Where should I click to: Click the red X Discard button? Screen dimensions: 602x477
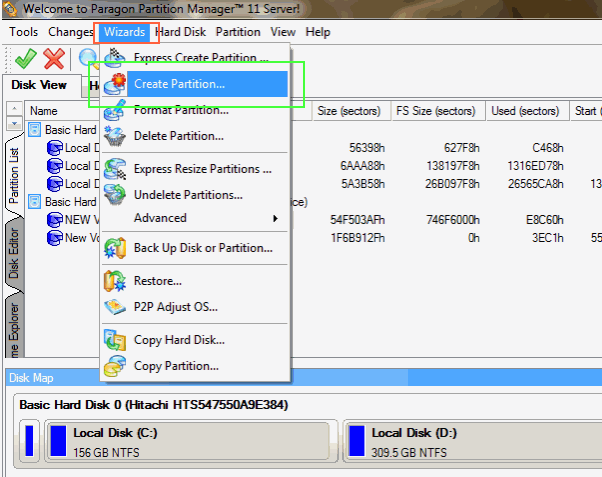(54, 59)
